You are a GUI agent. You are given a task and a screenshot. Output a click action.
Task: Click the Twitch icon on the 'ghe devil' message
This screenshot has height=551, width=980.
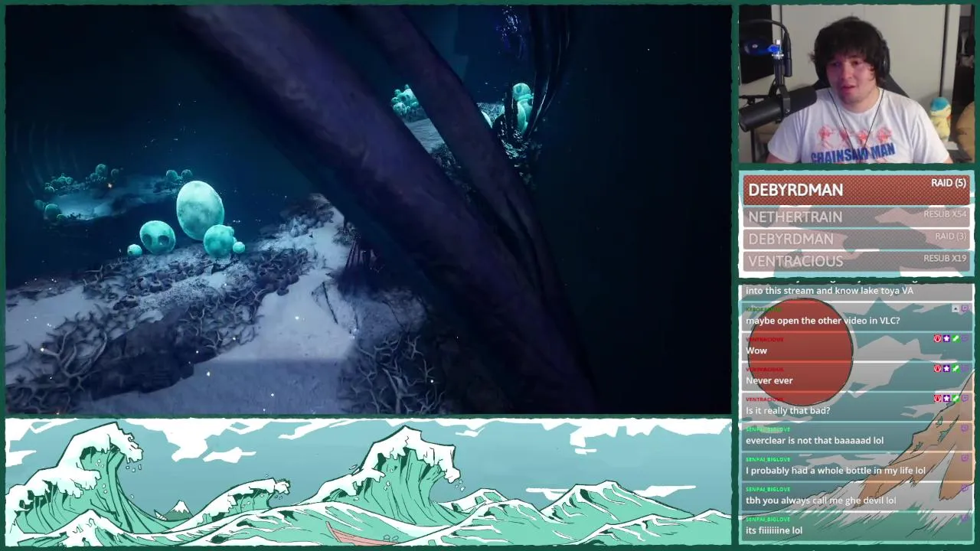pos(965,488)
